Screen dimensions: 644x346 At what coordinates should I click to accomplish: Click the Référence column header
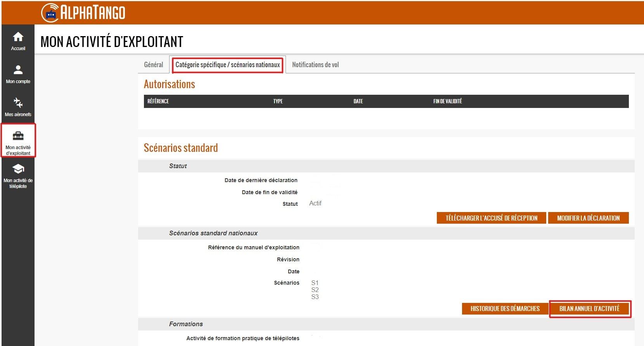(158, 101)
